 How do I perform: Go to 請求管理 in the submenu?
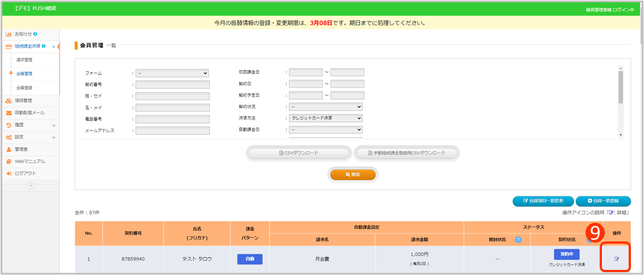tap(24, 60)
